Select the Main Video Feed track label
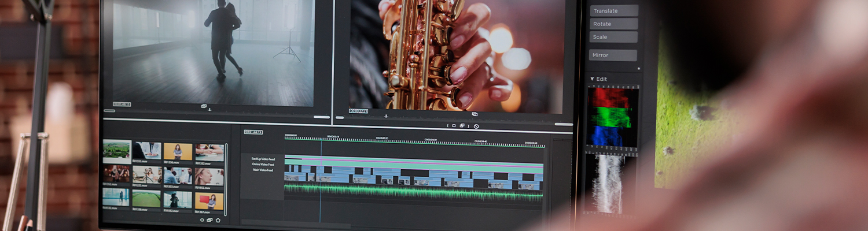Screen dimensions: 868x231 coord(263,170)
